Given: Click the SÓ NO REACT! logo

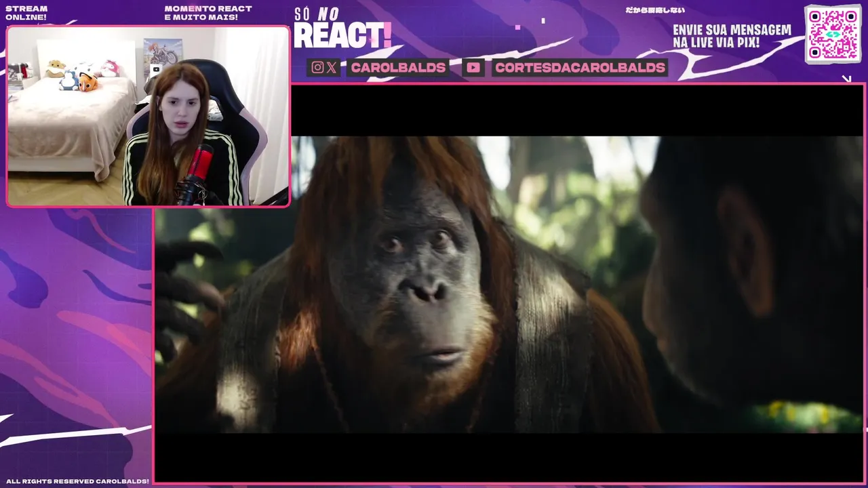Looking at the screenshot, I should [x=342, y=28].
